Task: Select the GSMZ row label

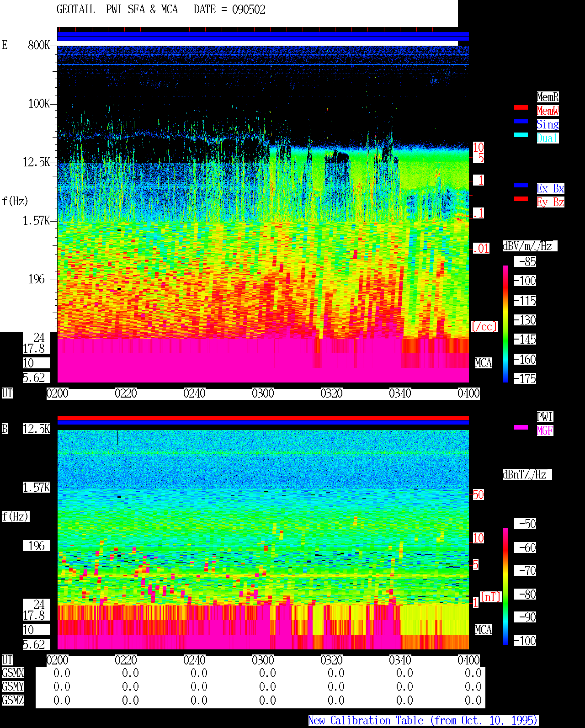Action: click(13, 700)
